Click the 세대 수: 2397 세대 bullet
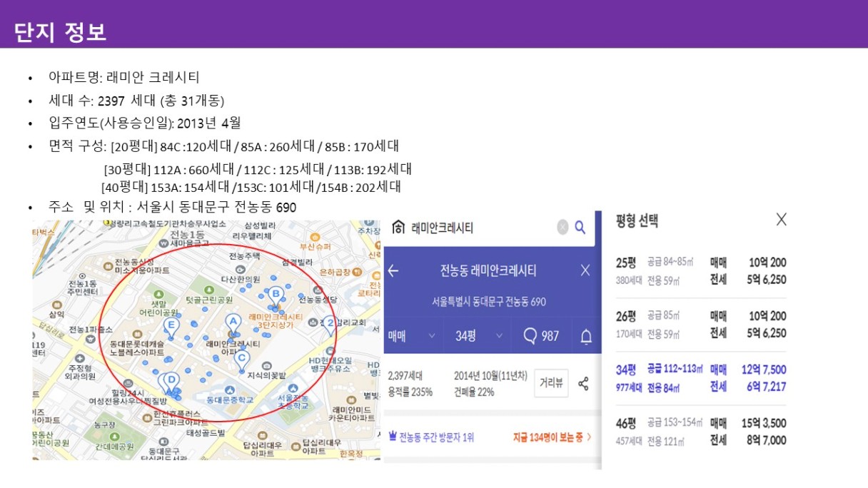The width and height of the screenshot is (868, 488). click(x=136, y=100)
